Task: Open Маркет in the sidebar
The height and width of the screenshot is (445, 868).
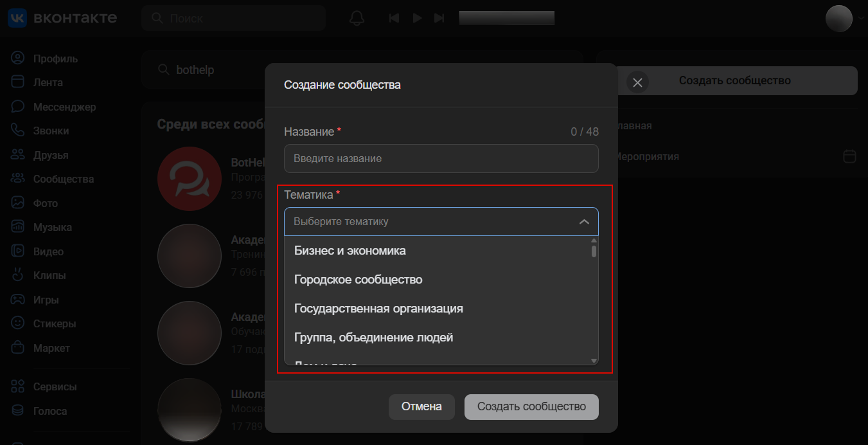Action: click(x=51, y=348)
